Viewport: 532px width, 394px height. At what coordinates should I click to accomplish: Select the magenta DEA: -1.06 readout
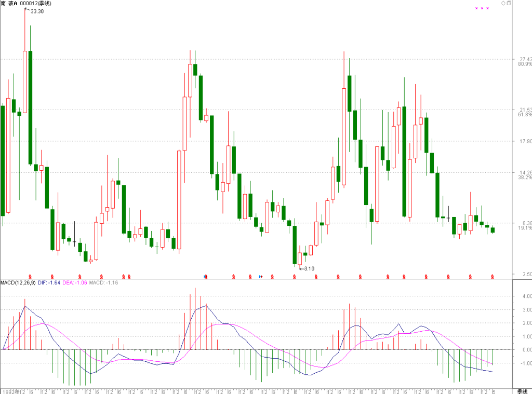75,282
